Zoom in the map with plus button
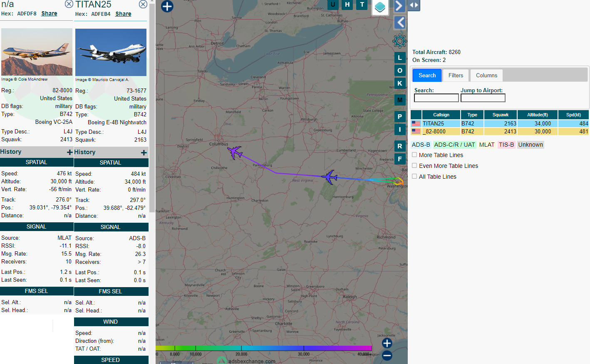 tap(387, 343)
